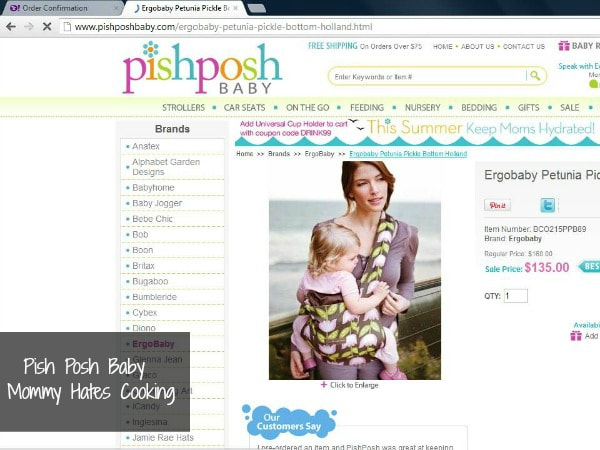600x450 pixels.
Task: Select Alphabet Garden Designs brand
Action: (x=166, y=167)
